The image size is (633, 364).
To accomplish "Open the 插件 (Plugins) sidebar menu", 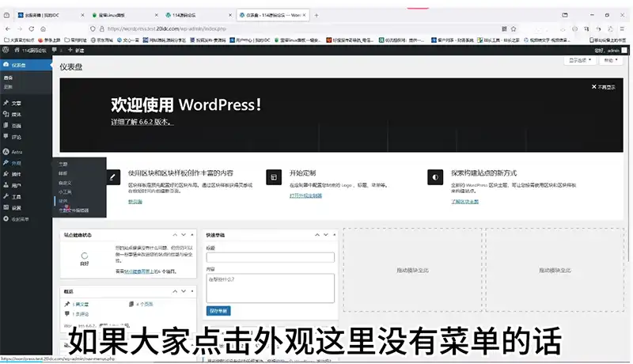I will coord(17,174).
